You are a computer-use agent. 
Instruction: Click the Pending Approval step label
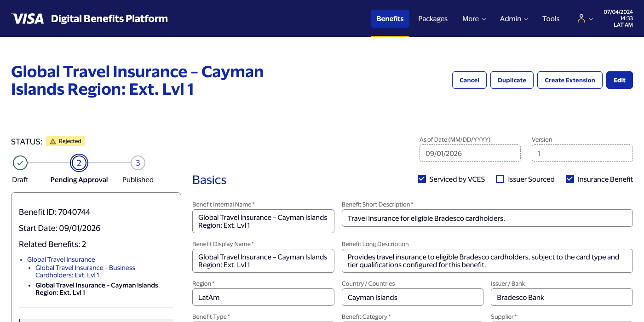click(x=79, y=180)
